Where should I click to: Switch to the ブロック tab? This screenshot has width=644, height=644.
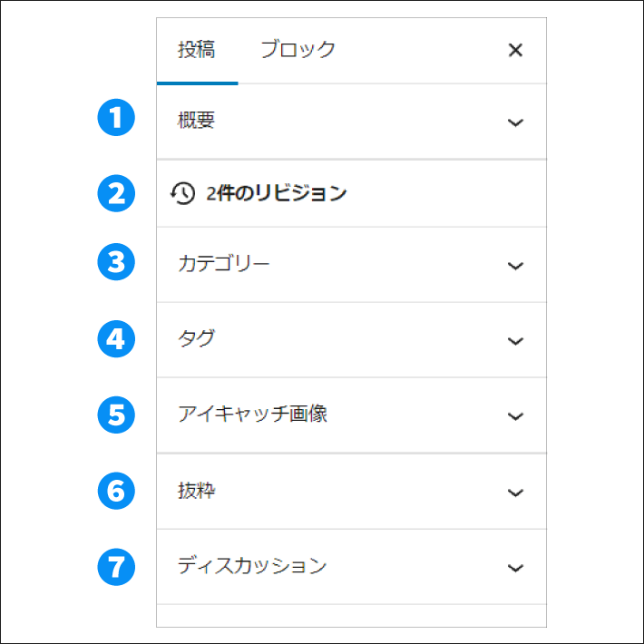298,50
